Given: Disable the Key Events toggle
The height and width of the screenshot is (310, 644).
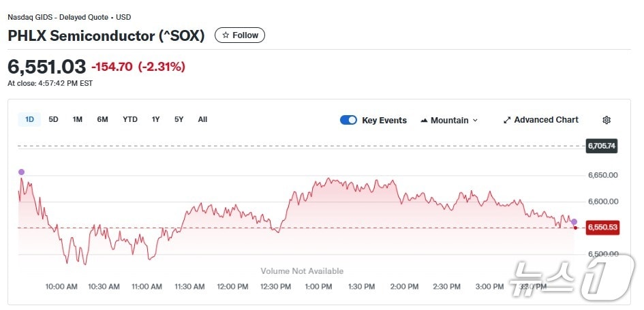Looking at the screenshot, I should click(x=348, y=120).
